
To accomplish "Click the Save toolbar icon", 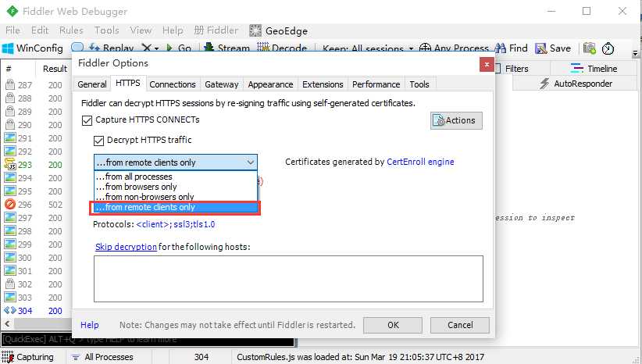I will click(x=553, y=48).
